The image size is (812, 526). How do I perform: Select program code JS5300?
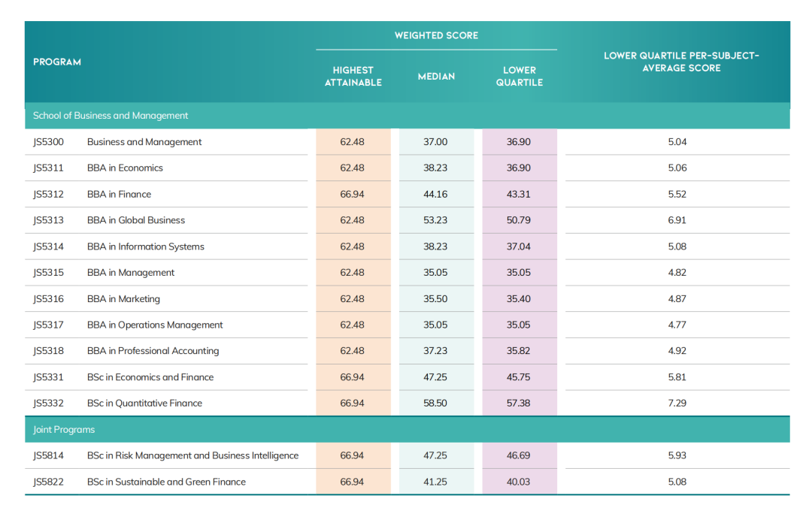[x=49, y=142]
